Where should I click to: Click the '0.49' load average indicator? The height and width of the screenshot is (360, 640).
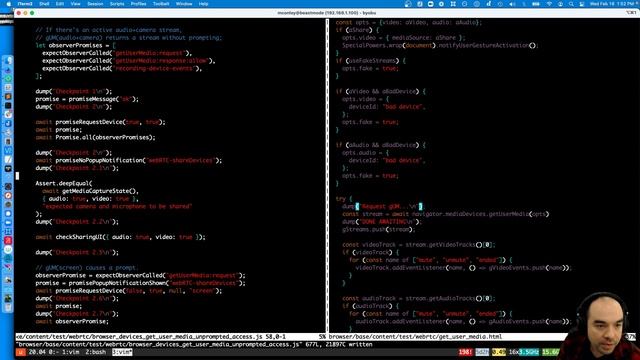pos(498,352)
